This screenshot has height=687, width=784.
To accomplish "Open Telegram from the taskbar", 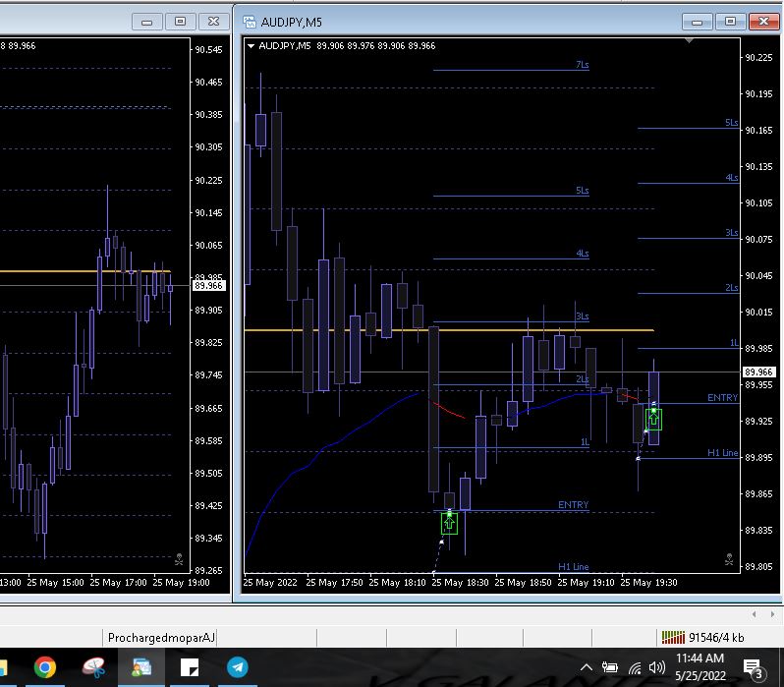I will pos(238,667).
